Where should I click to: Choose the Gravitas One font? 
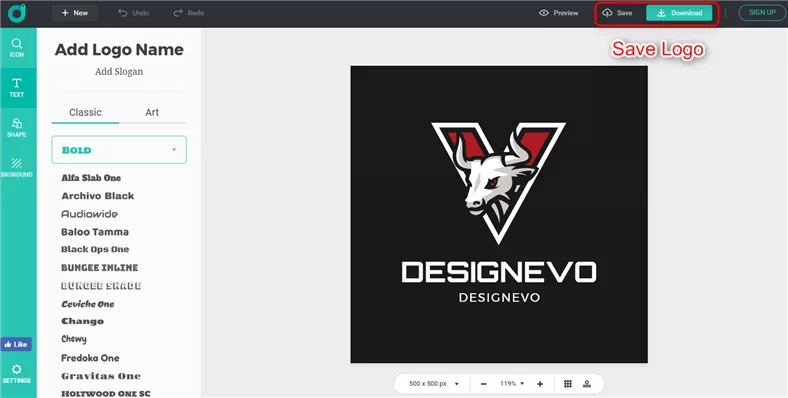(x=101, y=376)
